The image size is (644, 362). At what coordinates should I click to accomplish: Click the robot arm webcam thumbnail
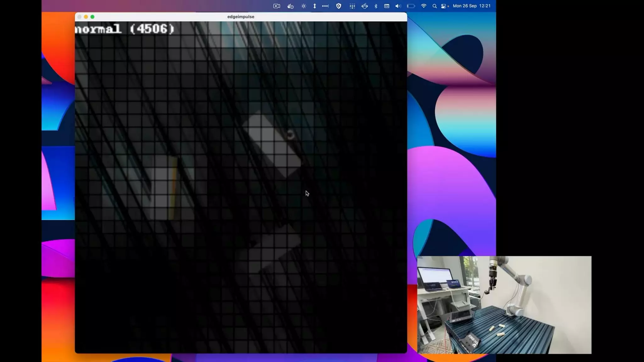pyautogui.click(x=504, y=304)
